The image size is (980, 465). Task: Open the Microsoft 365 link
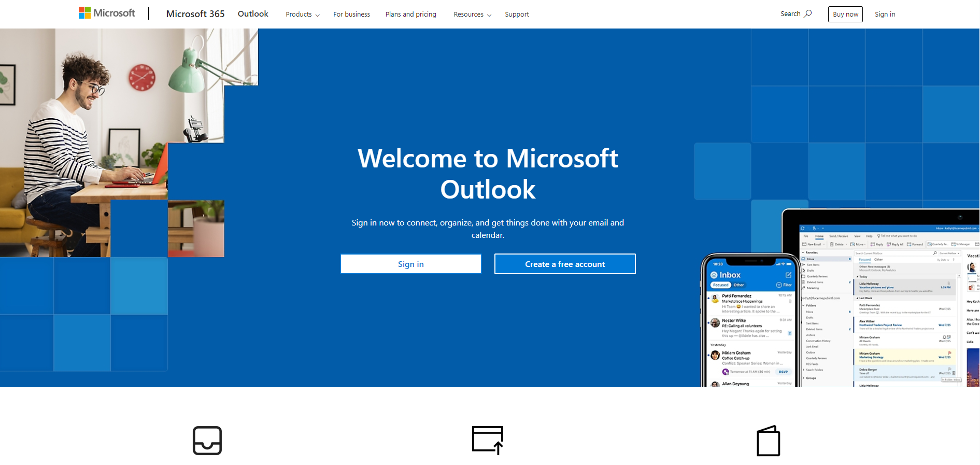click(x=195, y=14)
